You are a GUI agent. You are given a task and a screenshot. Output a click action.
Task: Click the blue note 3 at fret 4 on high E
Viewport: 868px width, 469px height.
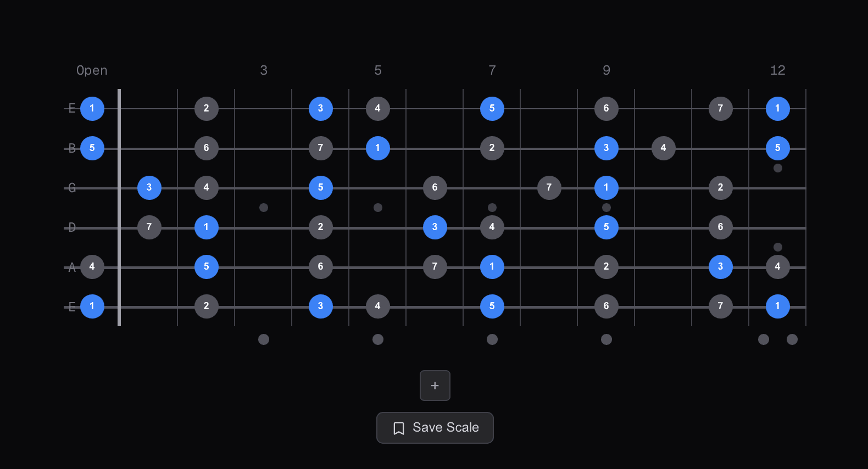click(321, 108)
